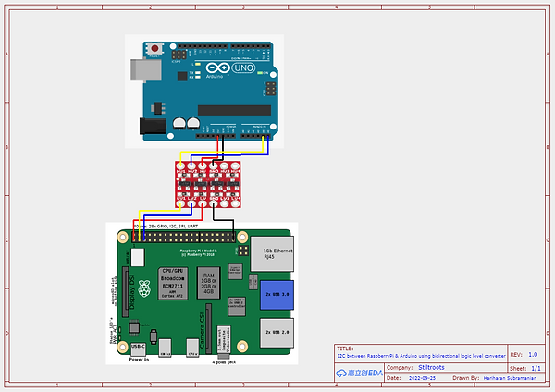
Task: Click the EDA logo in title block
Action: [360, 373]
